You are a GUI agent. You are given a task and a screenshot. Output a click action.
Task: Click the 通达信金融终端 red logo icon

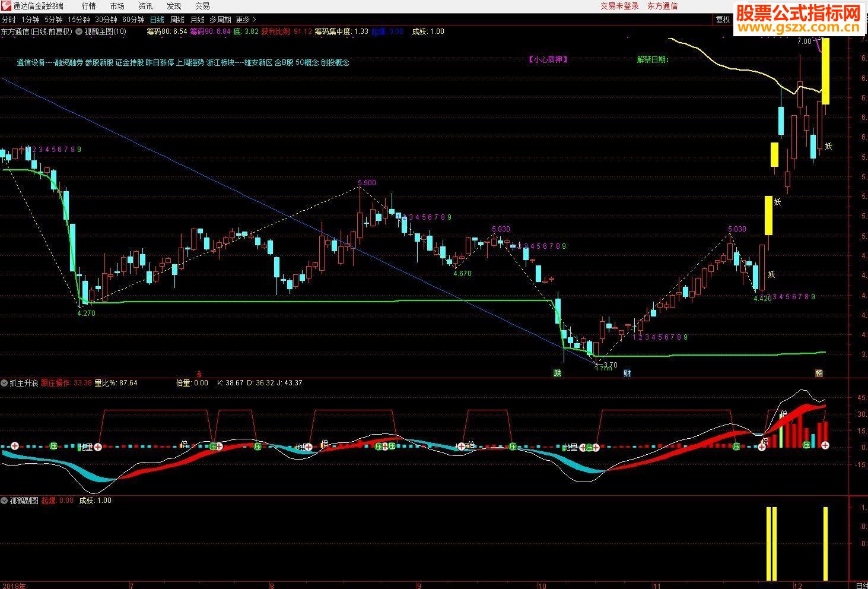click(6, 6)
